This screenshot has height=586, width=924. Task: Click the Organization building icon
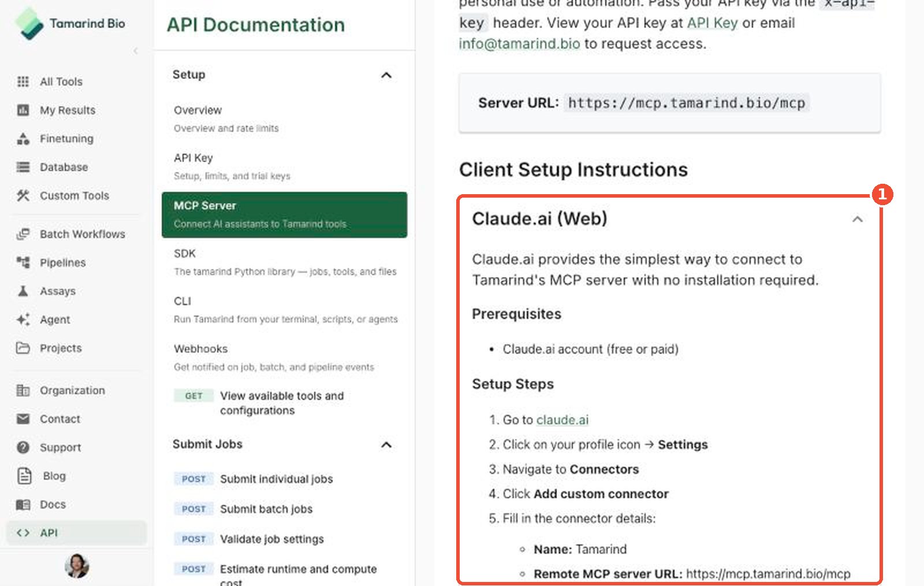(23, 391)
